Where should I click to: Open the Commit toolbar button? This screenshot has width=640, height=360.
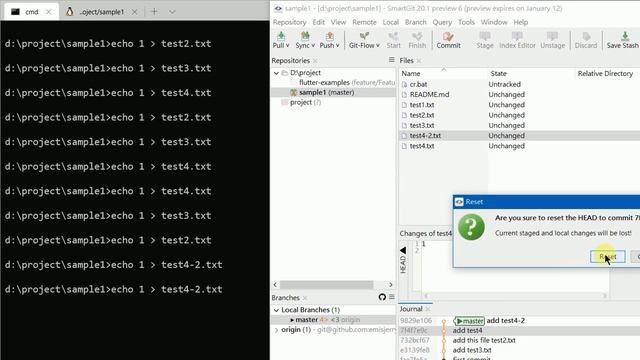pos(448,40)
